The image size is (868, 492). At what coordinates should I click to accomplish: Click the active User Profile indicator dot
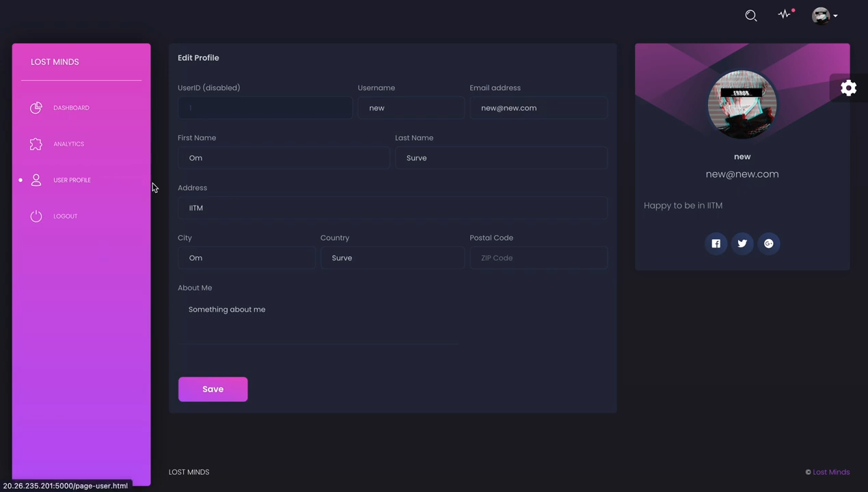[21, 180]
